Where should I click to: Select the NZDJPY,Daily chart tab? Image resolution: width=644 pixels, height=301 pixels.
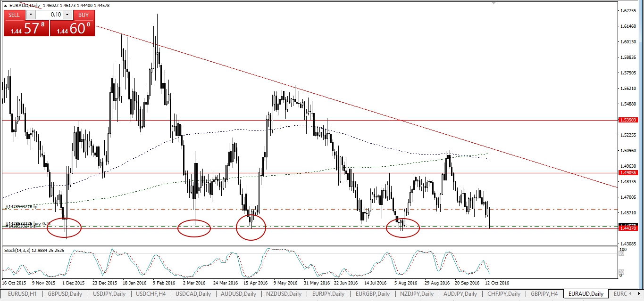click(x=417, y=294)
